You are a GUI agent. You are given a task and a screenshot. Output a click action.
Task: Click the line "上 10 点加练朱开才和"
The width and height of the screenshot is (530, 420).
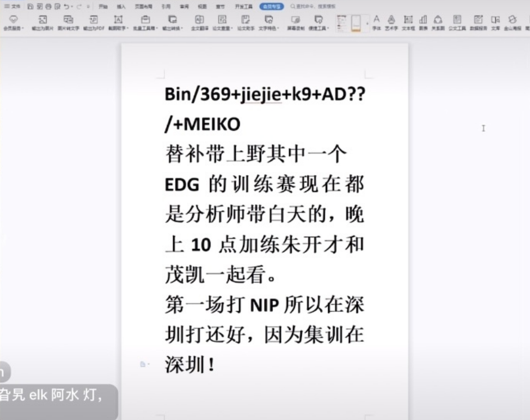point(264,244)
